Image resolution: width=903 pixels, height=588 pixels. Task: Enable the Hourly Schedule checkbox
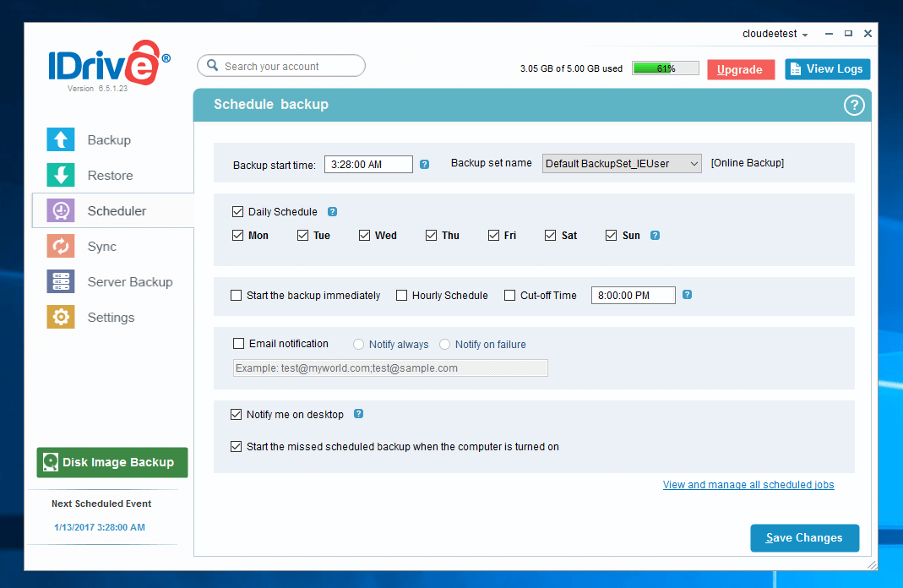(402, 296)
